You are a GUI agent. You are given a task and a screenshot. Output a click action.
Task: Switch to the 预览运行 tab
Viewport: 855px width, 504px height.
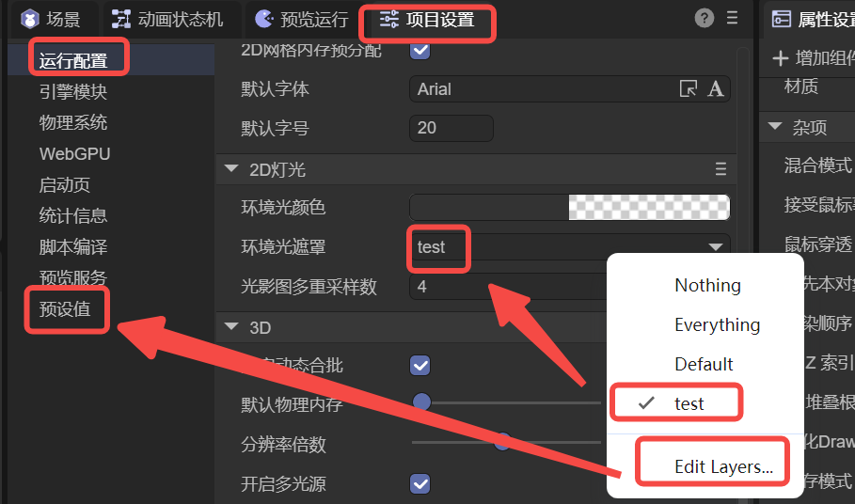pos(302,19)
